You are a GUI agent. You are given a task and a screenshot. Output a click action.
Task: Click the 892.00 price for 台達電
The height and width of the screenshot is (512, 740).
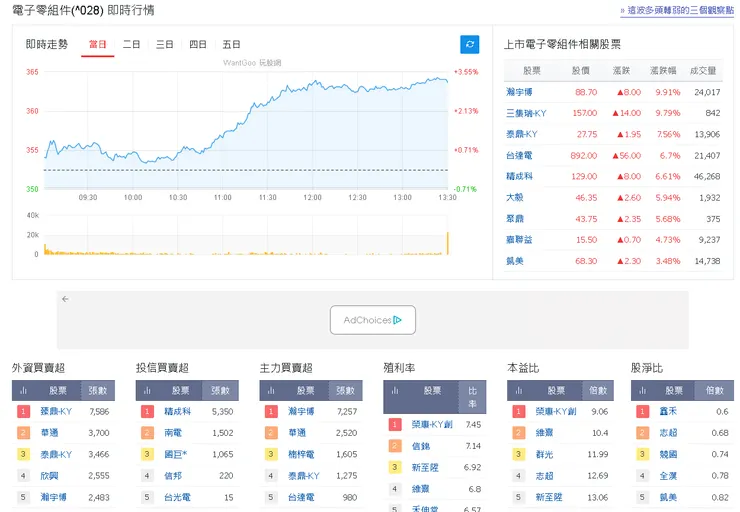click(584, 155)
